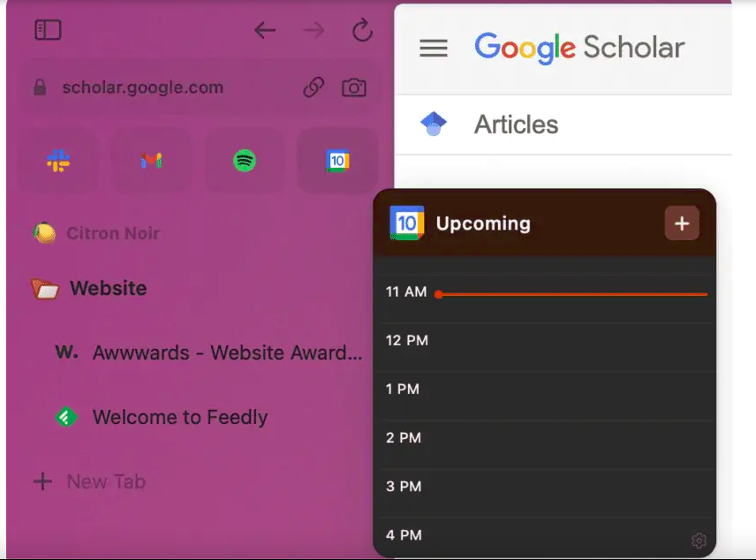Toggle the sidebar panel icon
Image resolution: width=756 pixels, height=560 pixels.
tap(48, 31)
